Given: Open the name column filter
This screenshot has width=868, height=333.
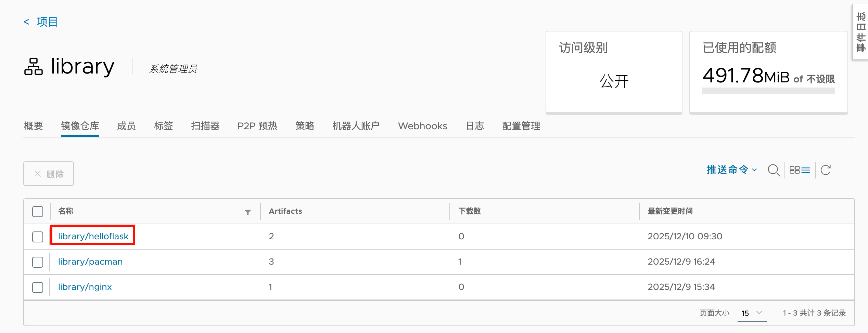Looking at the screenshot, I should coord(247,212).
